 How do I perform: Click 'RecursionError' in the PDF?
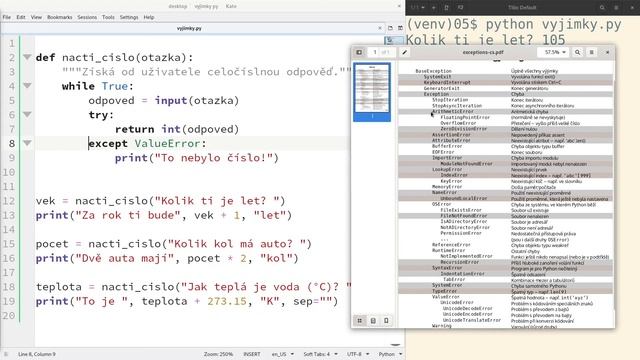point(460,262)
